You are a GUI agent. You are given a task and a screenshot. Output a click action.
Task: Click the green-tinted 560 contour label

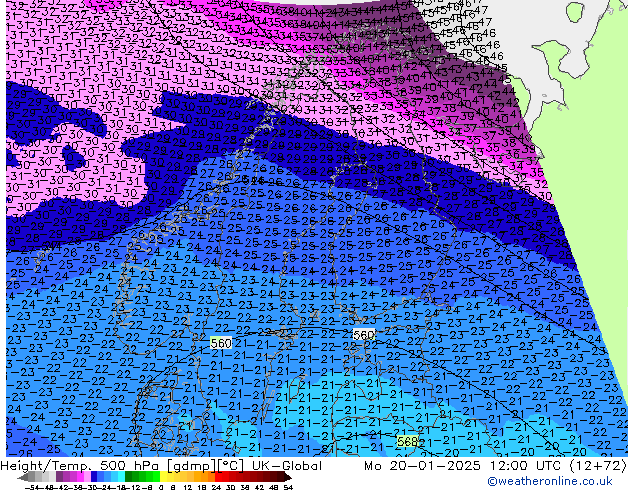[x=221, y=343]
